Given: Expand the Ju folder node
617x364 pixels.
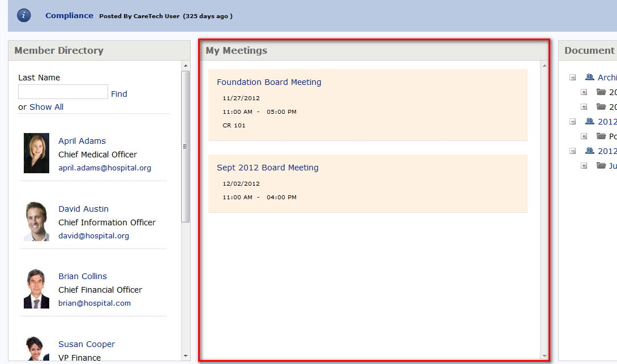Looking at the screenshot, I should click(584, 166).
